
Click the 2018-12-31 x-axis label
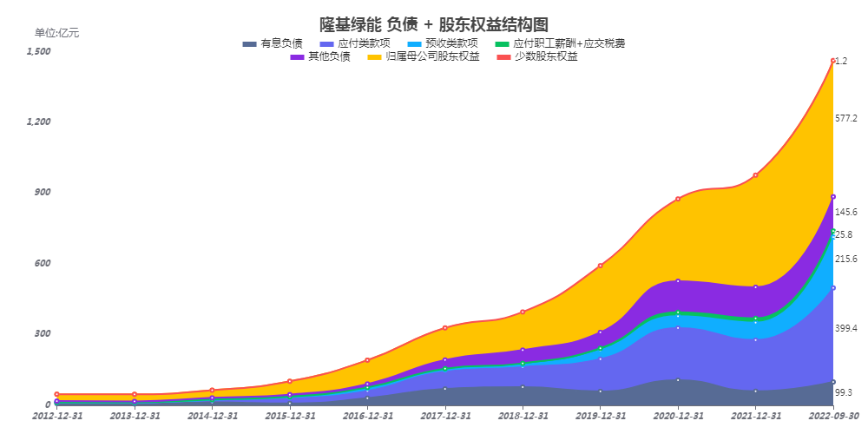(x=523, y=416)
